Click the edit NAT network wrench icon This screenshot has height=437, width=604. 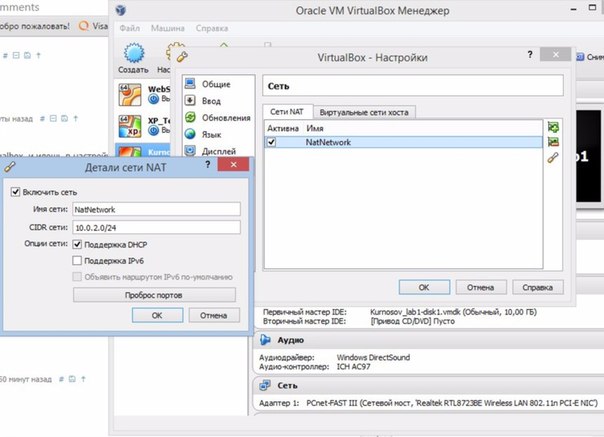[552, 159]
